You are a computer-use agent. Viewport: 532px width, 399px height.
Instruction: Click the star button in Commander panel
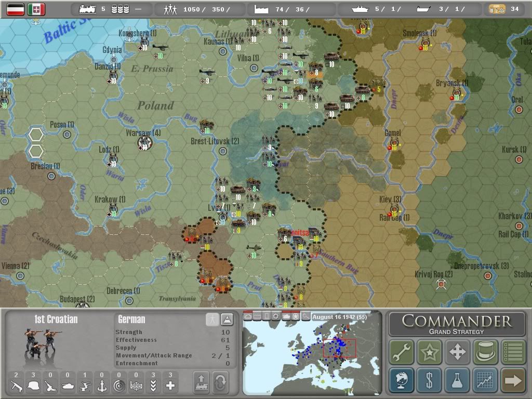tap(429, 352)
